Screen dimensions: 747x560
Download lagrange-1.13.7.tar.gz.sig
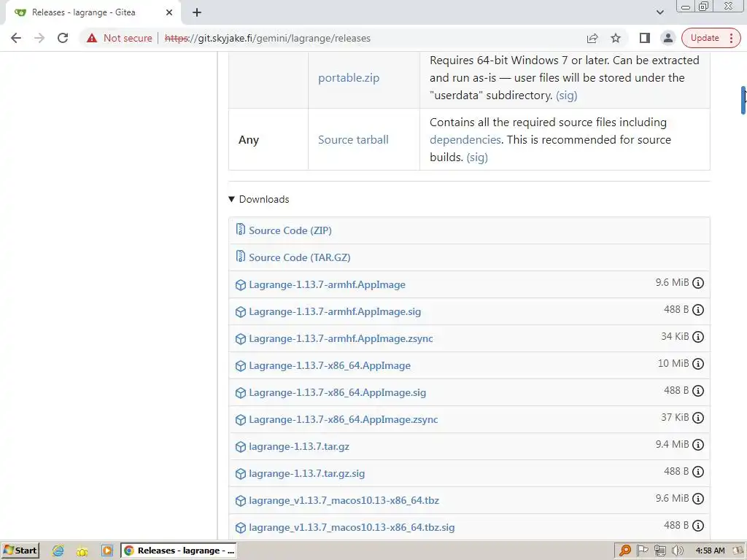pyautogui.click(x=307, y=473)
